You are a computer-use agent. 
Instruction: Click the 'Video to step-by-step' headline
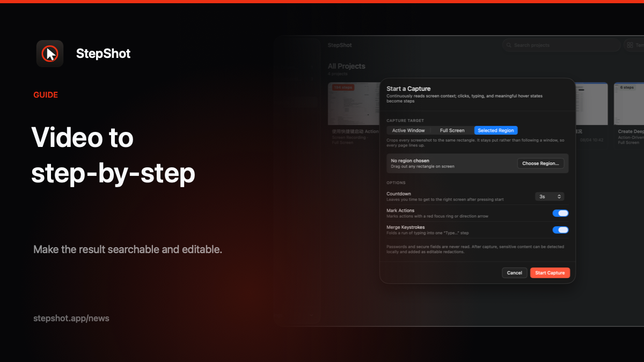(113, 156)
